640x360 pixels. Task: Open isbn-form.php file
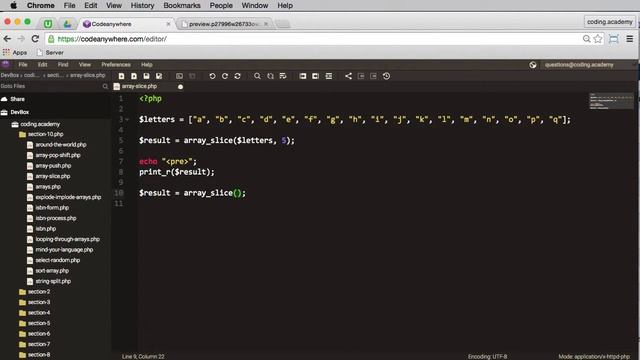[x=52, y=208]
